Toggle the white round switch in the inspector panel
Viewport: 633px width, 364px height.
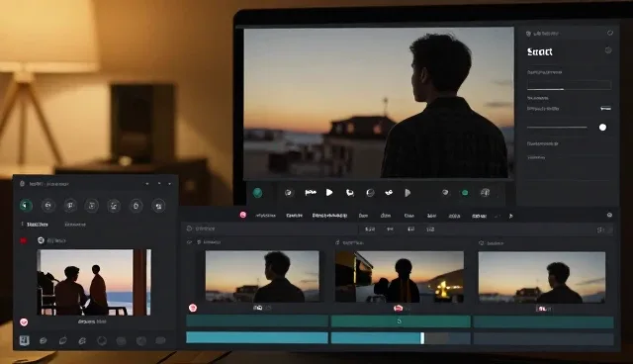pyautogui.click(x=602, y=128)
